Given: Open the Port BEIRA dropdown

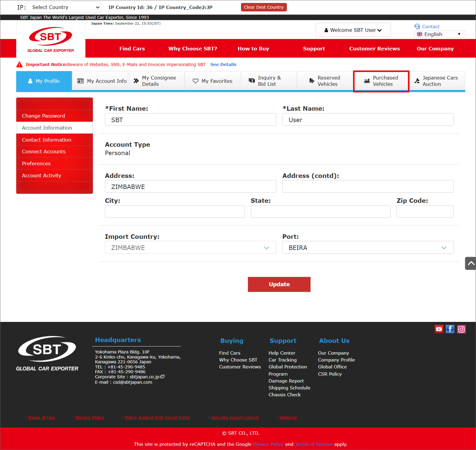Looking at the screenshot, I should [368, 247].
